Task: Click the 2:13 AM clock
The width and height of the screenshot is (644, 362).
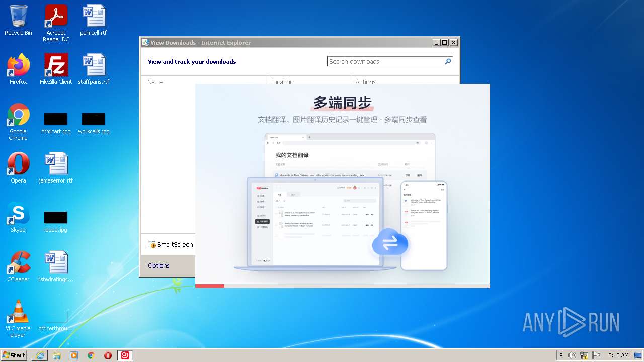Action: [x=618, y=355]
